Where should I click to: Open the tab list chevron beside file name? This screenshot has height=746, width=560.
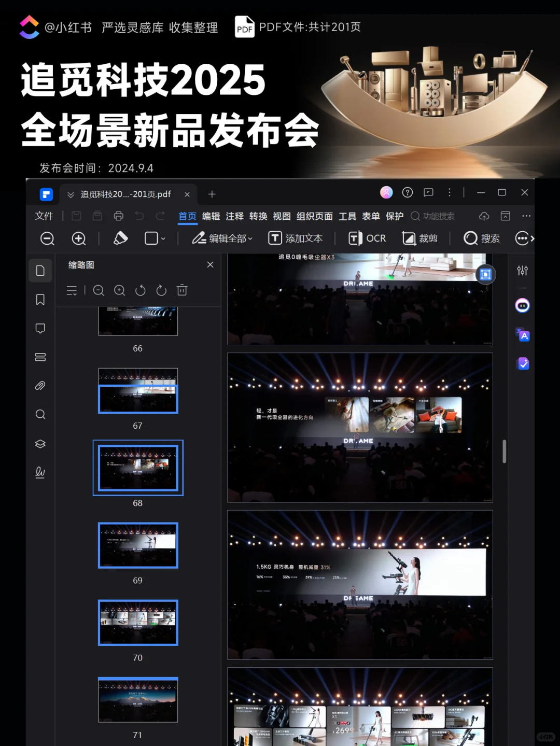click(71, 194)
